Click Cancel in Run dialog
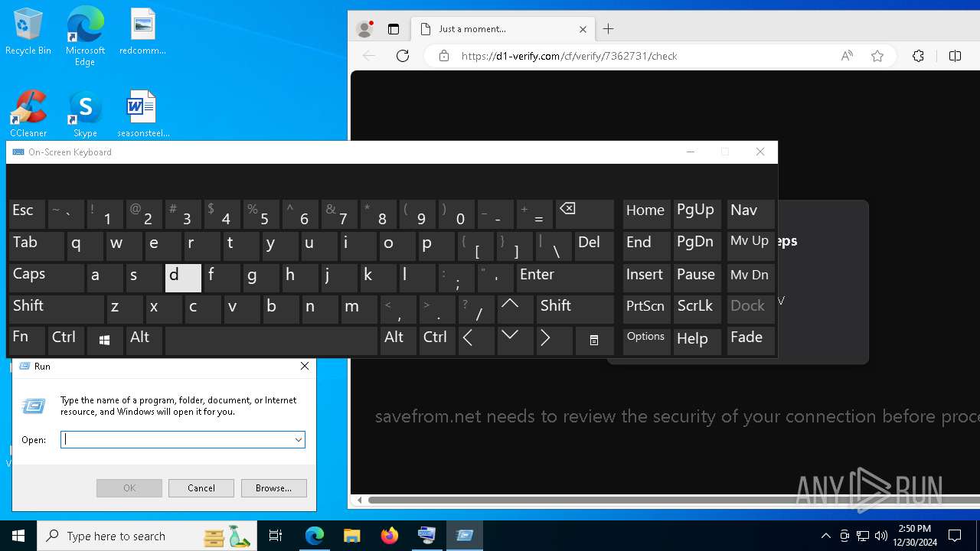Viewport: 980px width, 551px height. (201, 488)
